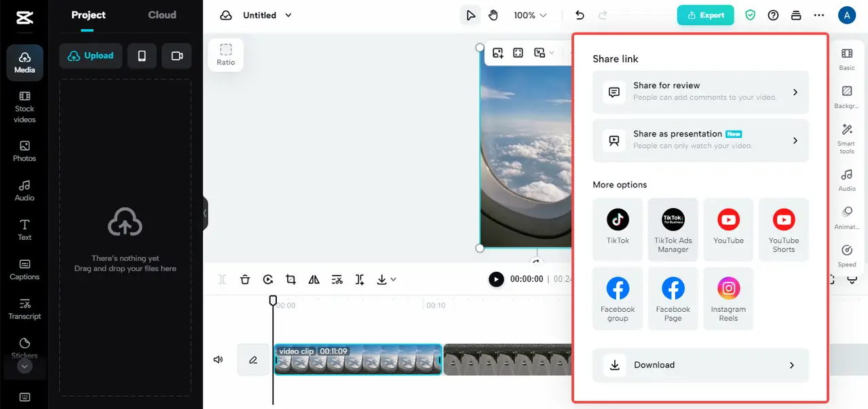Open the Photos panel

24,152
